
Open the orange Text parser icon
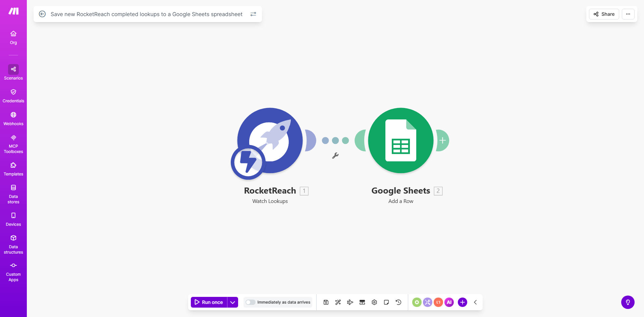click(x=438, y=302)
